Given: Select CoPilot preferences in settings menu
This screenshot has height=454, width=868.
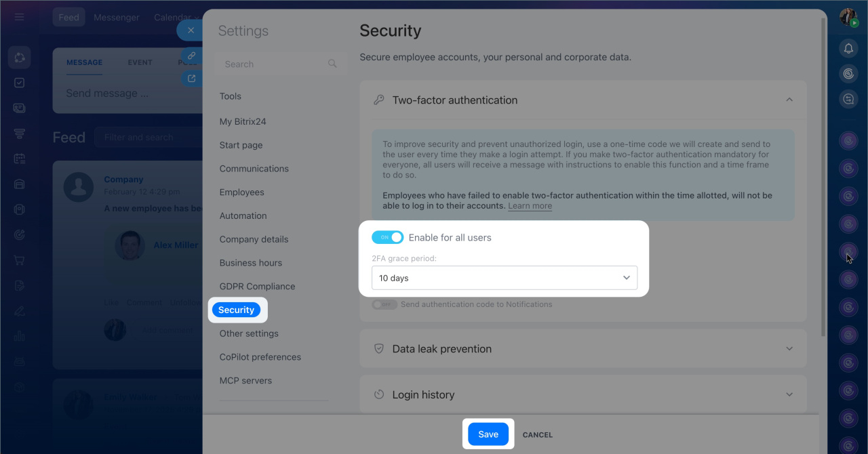Looking at the screenshot, I should [x=260, y=357].
